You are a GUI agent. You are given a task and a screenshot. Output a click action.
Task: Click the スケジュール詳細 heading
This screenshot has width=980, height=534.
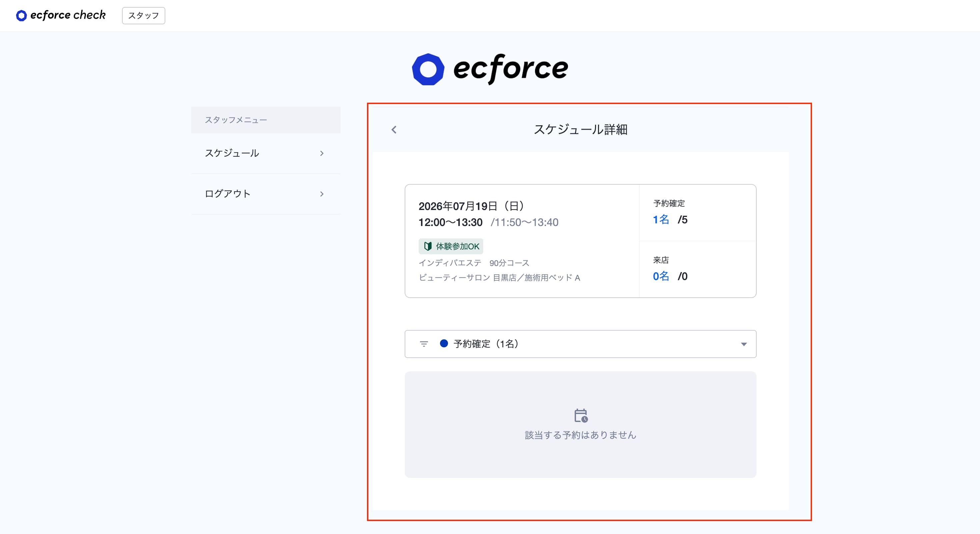[581, 129]
